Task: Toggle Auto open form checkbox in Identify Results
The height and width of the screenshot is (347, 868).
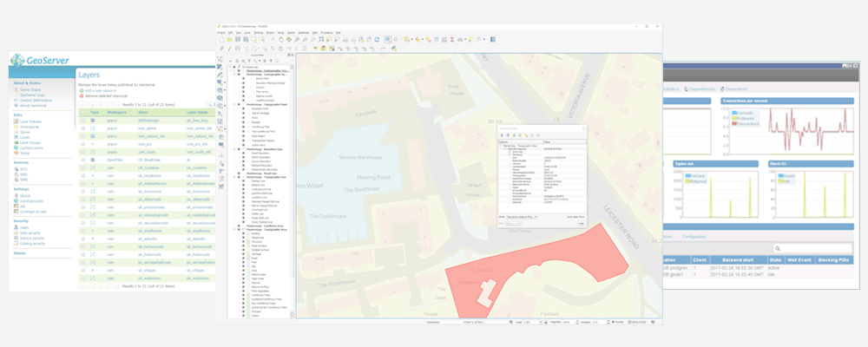Action: (x=565, y=217)
